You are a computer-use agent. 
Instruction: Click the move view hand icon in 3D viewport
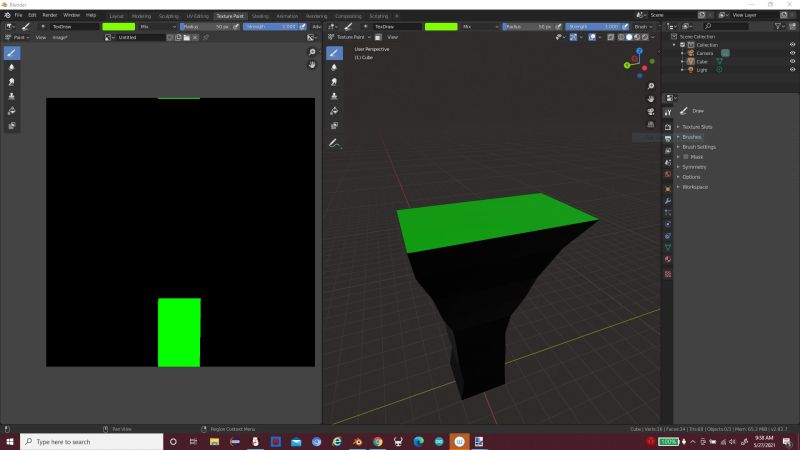(x=651, y=99)
